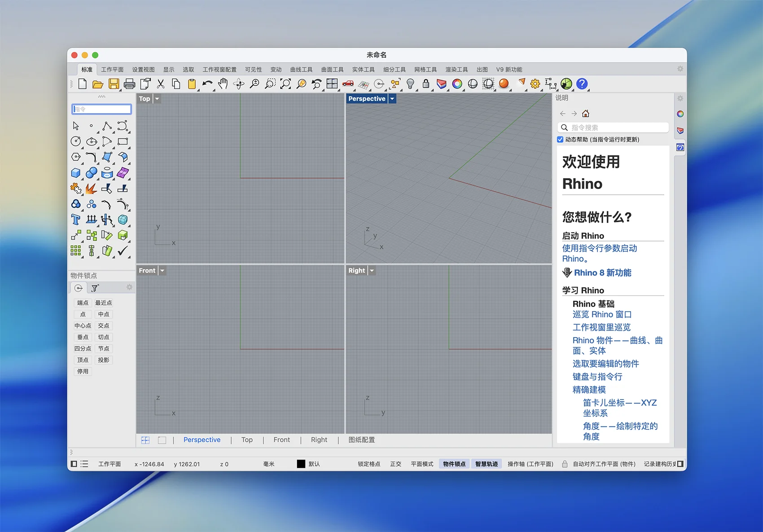
Task: Click the black layer color swatch
Action: coord(301,464)
